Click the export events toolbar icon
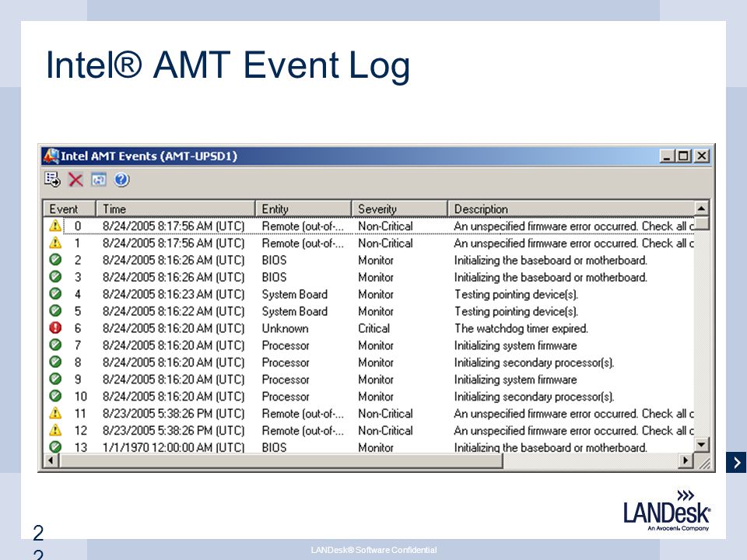This screenshot has width=747, height=560. tap(52, 180)
